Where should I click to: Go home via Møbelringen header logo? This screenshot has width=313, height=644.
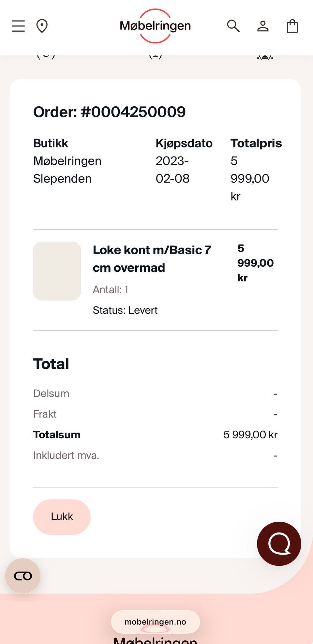(155, 26)
